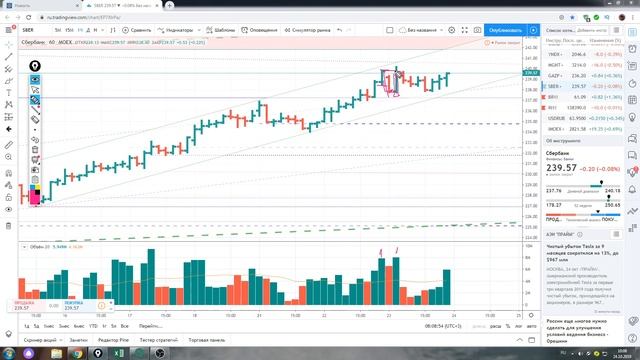Open the chart patterns tool
The image size is (640, 360).
point(9,105)
